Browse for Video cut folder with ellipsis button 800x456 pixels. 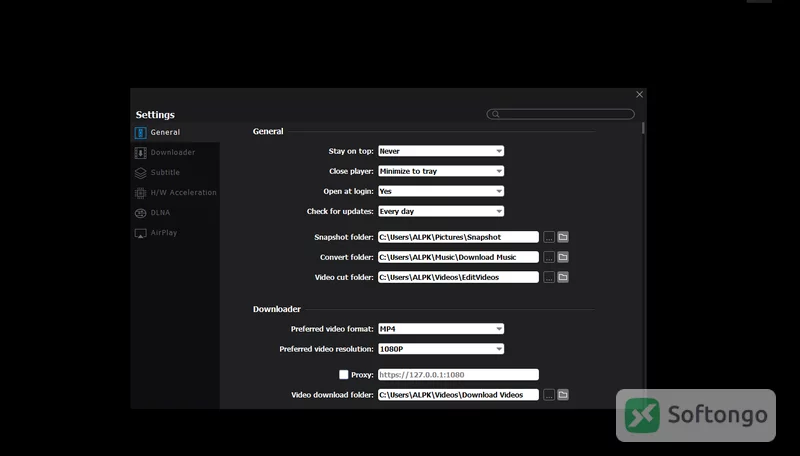tap(548, 277)
